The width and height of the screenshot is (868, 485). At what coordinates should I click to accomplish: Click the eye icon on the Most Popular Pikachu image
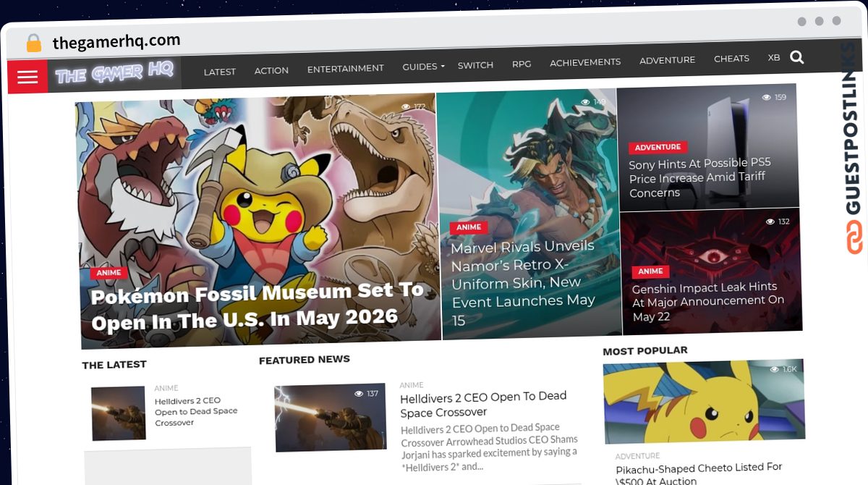774,369
